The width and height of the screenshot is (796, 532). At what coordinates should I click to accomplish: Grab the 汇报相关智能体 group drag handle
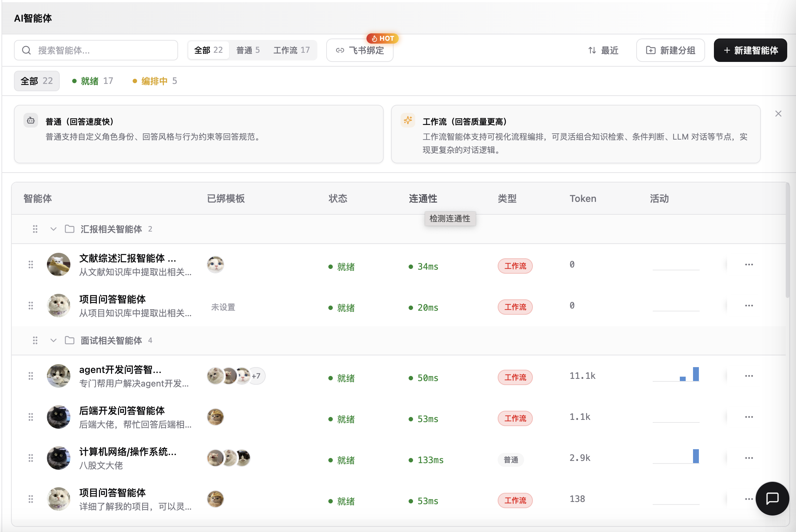click(x=35, y=229)
